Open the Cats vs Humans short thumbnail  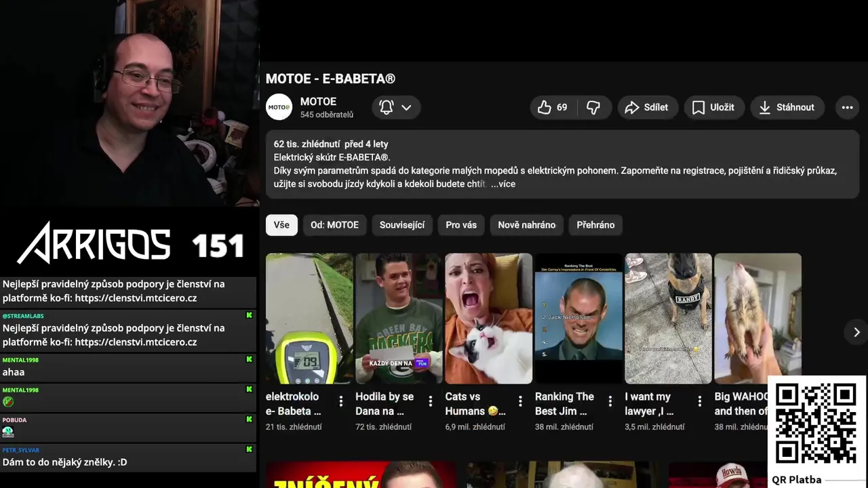[x=489, y=319]
